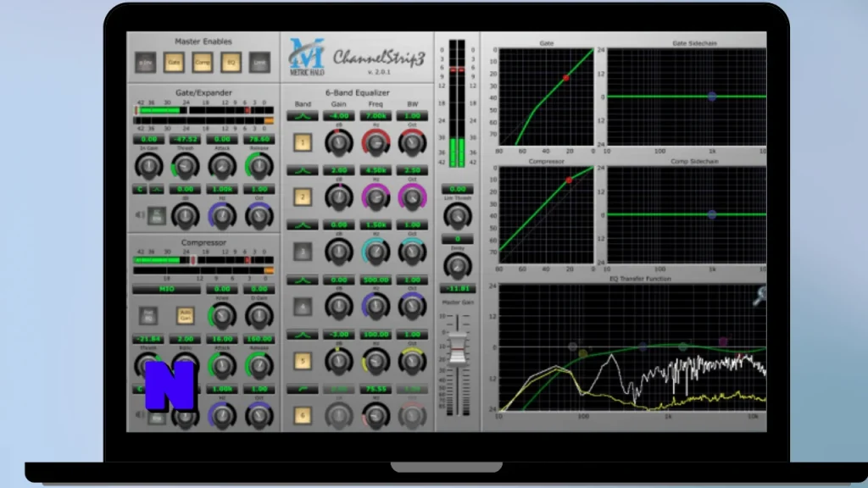Click the compressor sidechain listen speaker icon
The height and width of the screenshot is (488, 868).
(140, 413)
